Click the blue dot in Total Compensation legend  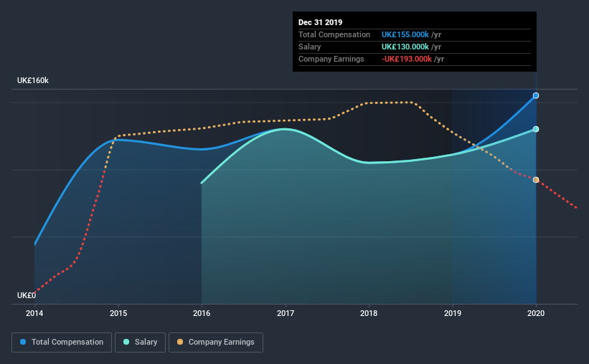[x=23, y=342]
